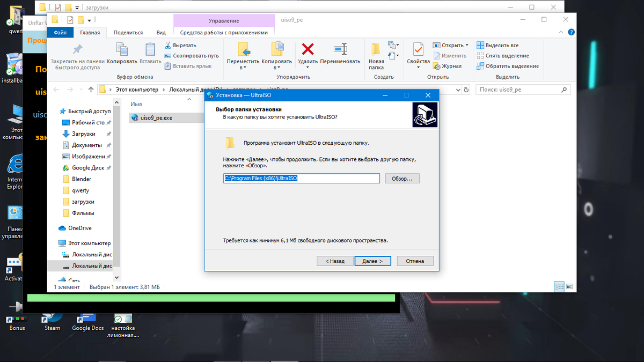Click the install path field C:\Program Files (x86)\UltraISO
This screenshot has height=362, width=644.
pos(302,179)
